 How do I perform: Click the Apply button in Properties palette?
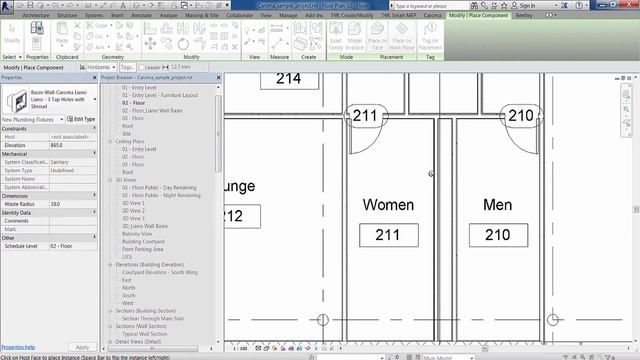coord(82,347)
